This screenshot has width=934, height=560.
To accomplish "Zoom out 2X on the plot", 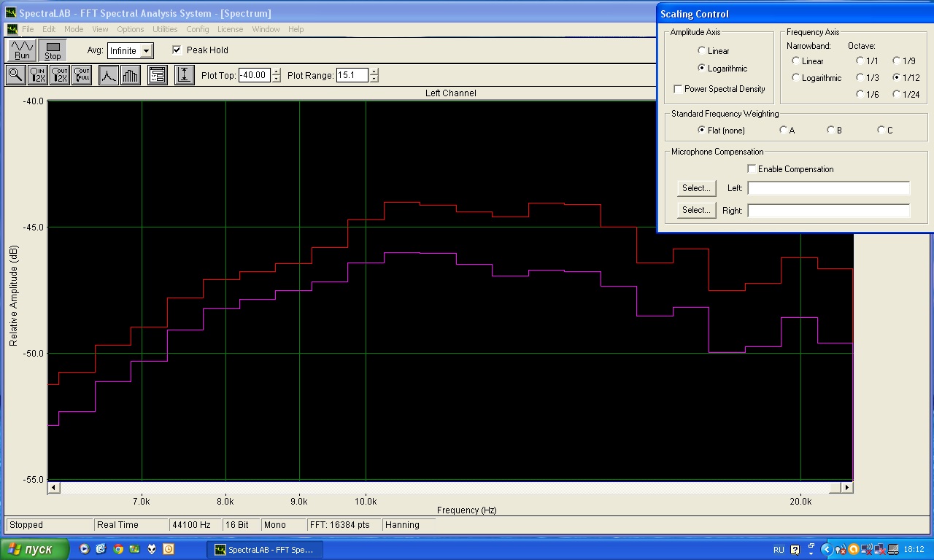I will (x=60, y=75).
